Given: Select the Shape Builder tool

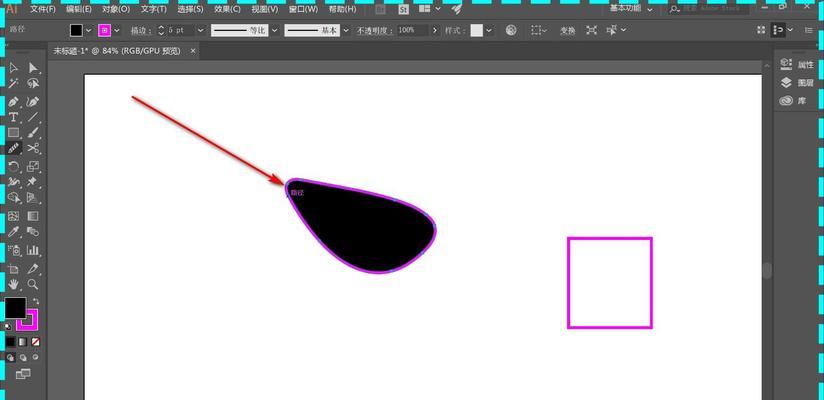Looking at the screenshot, I should (x=14, y=198).
